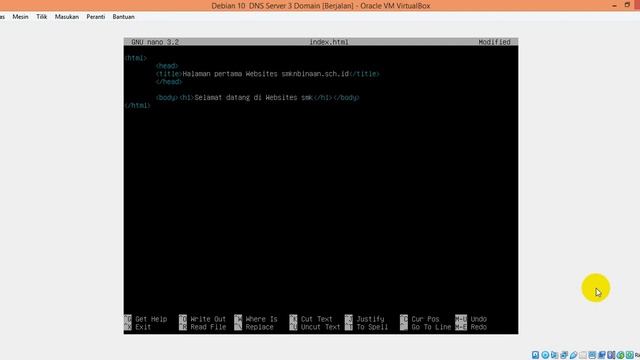The image size is (640, 360).
Task: Click the 'Read File' shortcut label
Action: (x=208, y=327)
